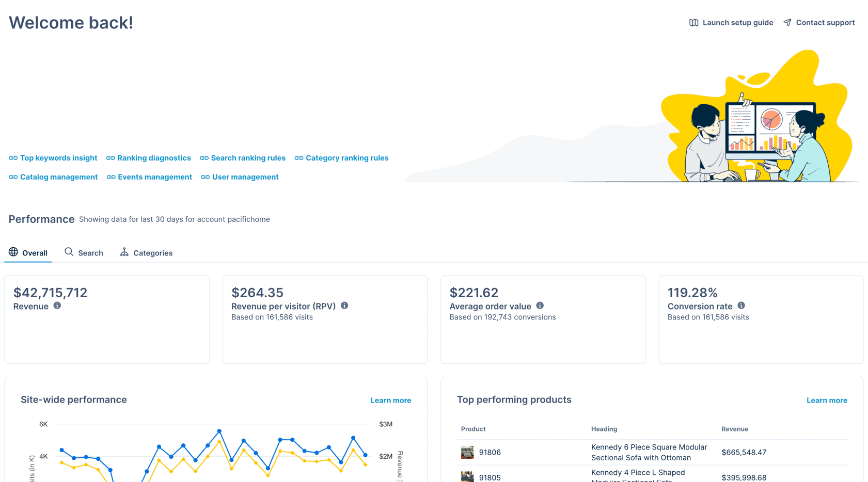Image resolution: width=868 pixels, height=482 pixels.
Task: Click link icon beside Search ranking rules
Action: [204, 158]
